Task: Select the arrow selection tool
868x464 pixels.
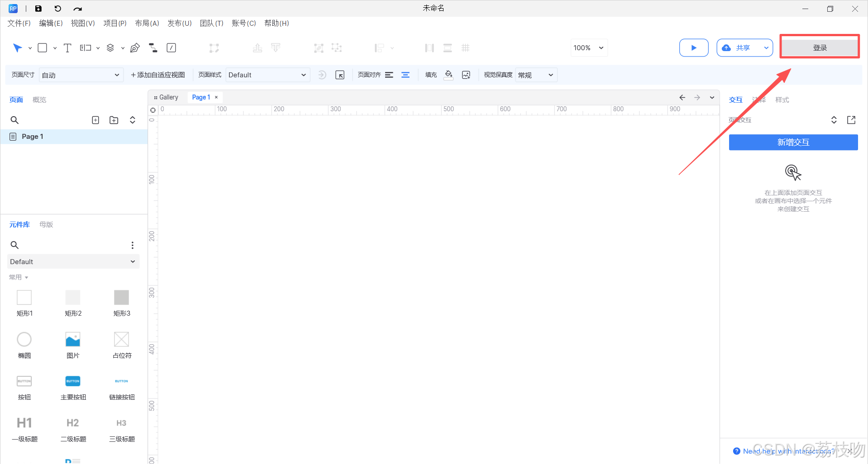Action: point(17,48)
